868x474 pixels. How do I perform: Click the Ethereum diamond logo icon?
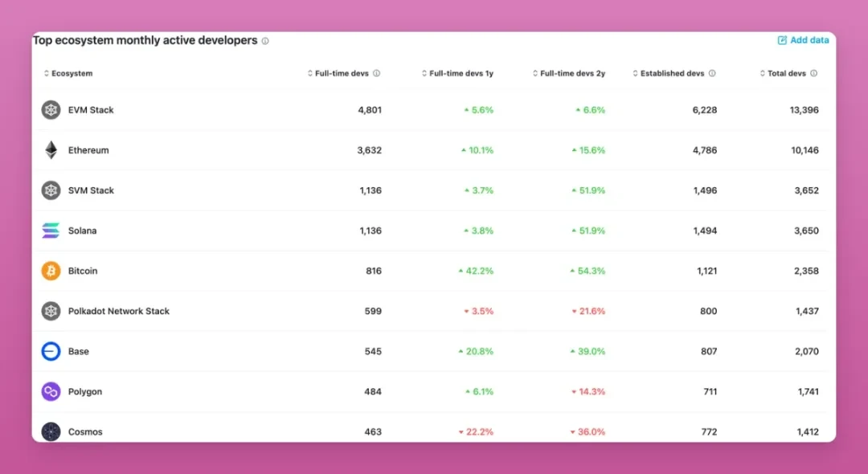point(51,150)
